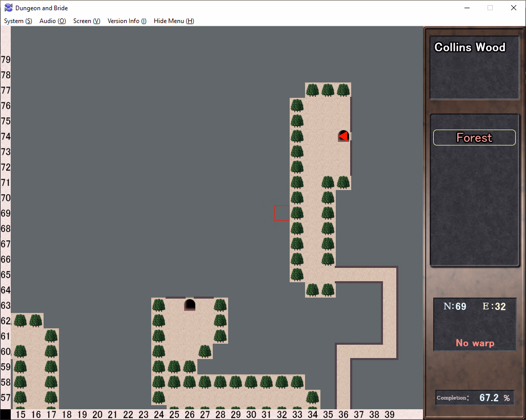This screenshot has width=526, height=420.
Task: Click column number 15 on the ruler
Action: pyautogui.click(x=21, y=414)
